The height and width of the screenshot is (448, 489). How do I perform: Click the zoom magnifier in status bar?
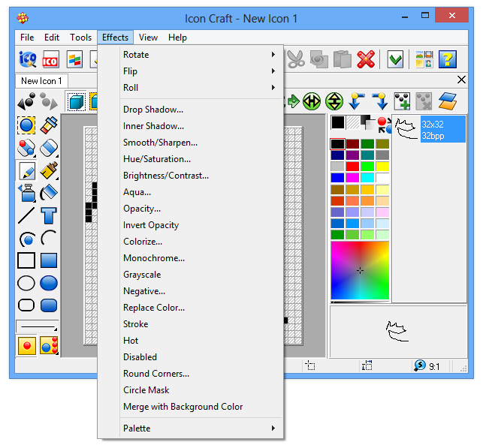pos(420,365)
